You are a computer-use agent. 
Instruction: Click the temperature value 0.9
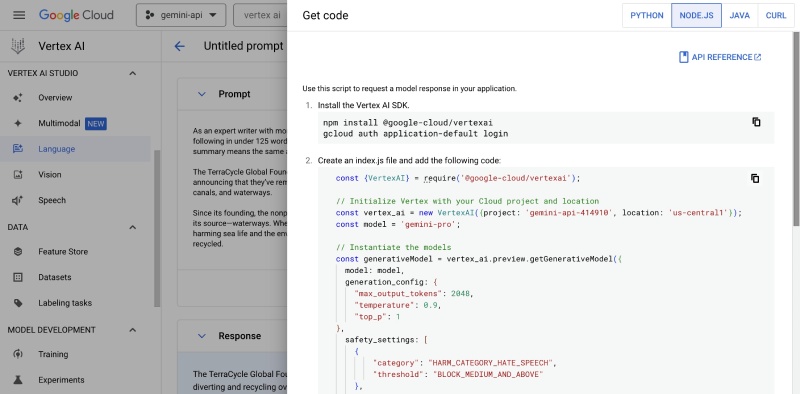coord(432,305)
